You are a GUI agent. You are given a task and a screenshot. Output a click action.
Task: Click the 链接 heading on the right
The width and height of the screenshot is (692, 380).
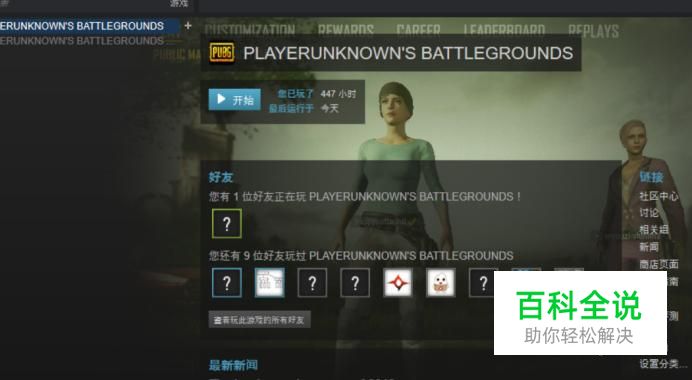click(x=651, y=177)
